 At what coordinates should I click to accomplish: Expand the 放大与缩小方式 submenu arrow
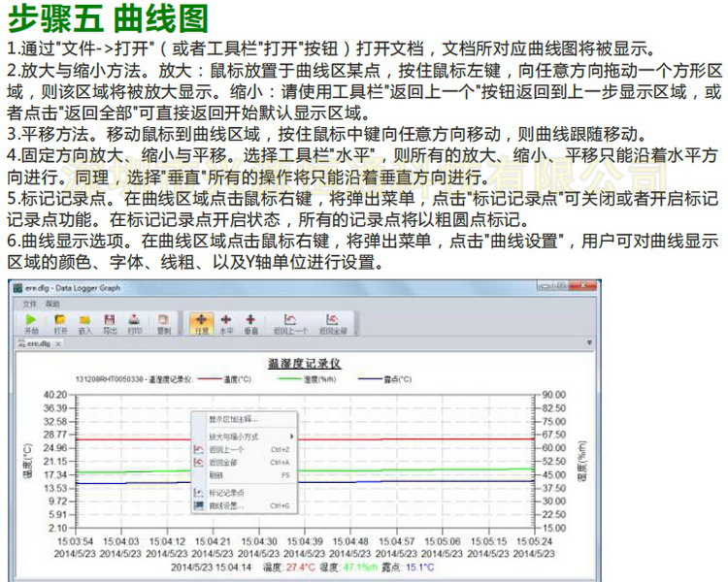pyautogui.click(x=291, y=436)
